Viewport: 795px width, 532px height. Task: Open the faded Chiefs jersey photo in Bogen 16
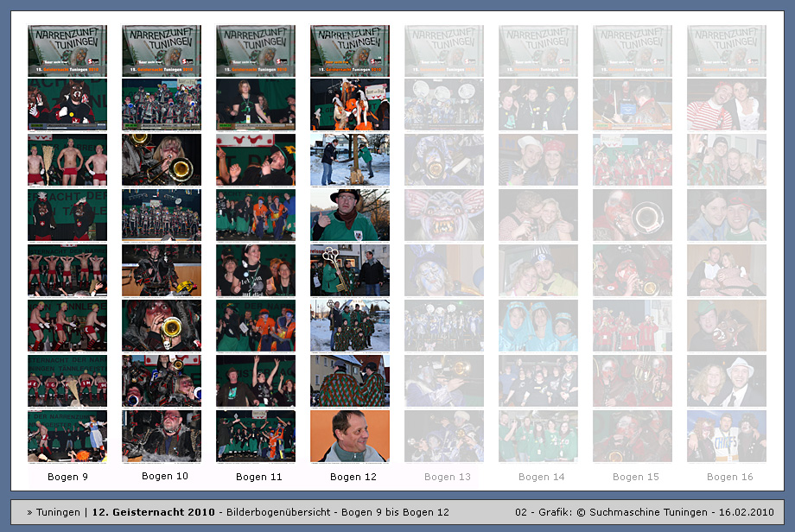pyautogui.click(x=726, y=436)
